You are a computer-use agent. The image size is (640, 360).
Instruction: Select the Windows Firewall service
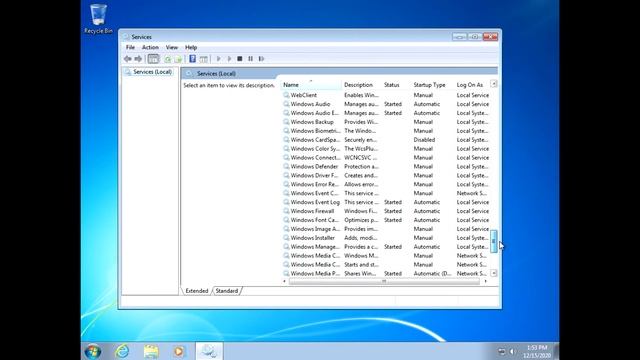pos(386,211)
